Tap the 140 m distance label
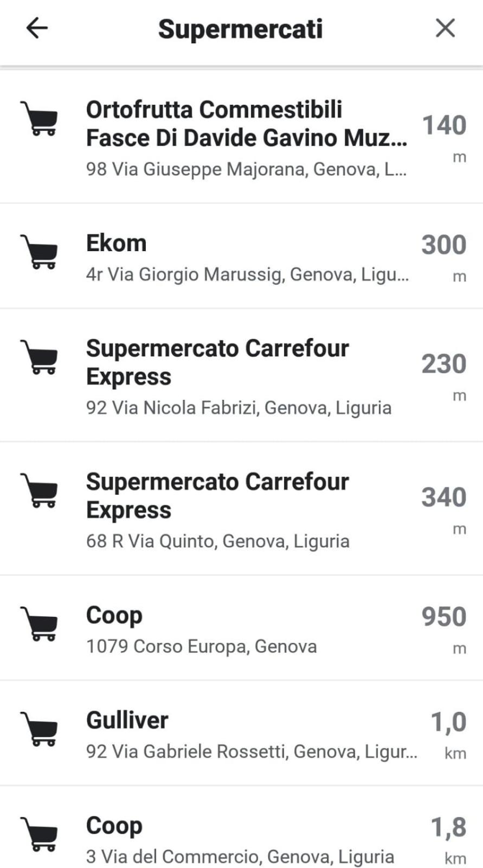The height and width of the screenshot is (868, 483). point(444,138)
